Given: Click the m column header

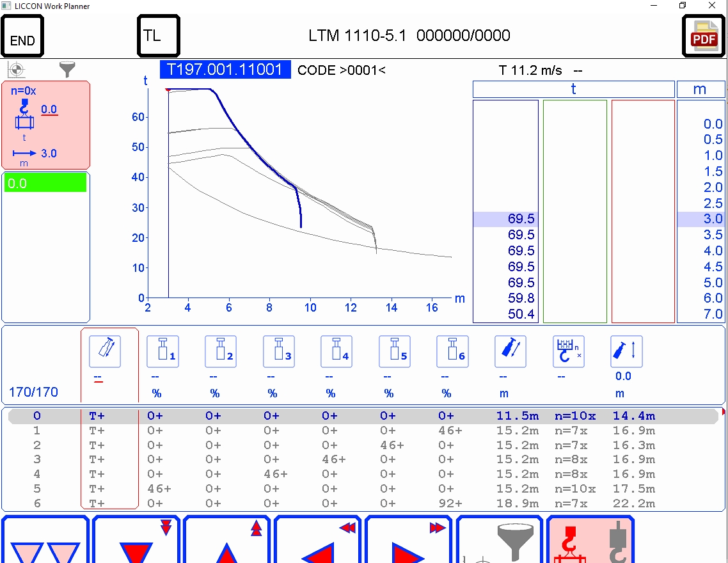Looking at the screenshot, I should tap(700, 89).
